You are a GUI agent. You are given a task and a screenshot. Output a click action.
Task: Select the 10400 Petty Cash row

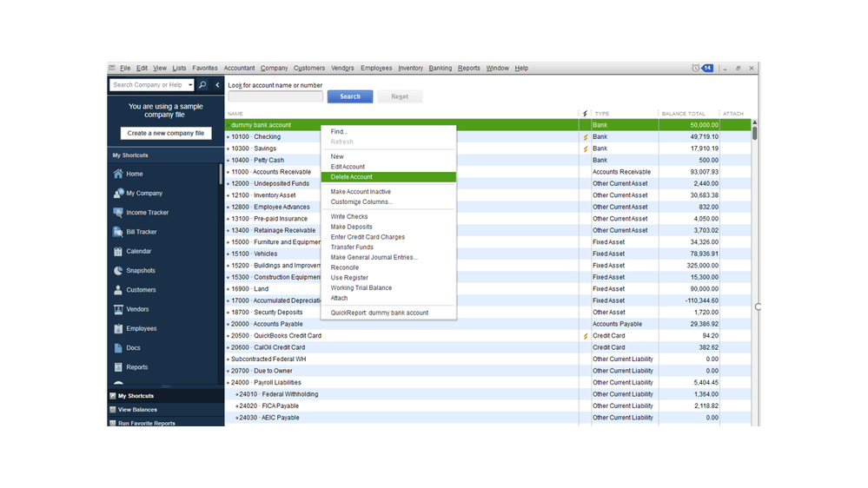pos(487,161)
